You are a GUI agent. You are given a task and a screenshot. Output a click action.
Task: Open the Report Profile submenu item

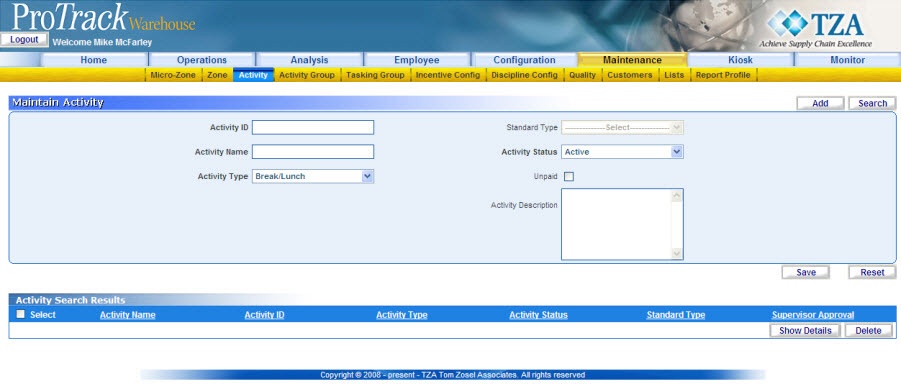pos(723,75)
